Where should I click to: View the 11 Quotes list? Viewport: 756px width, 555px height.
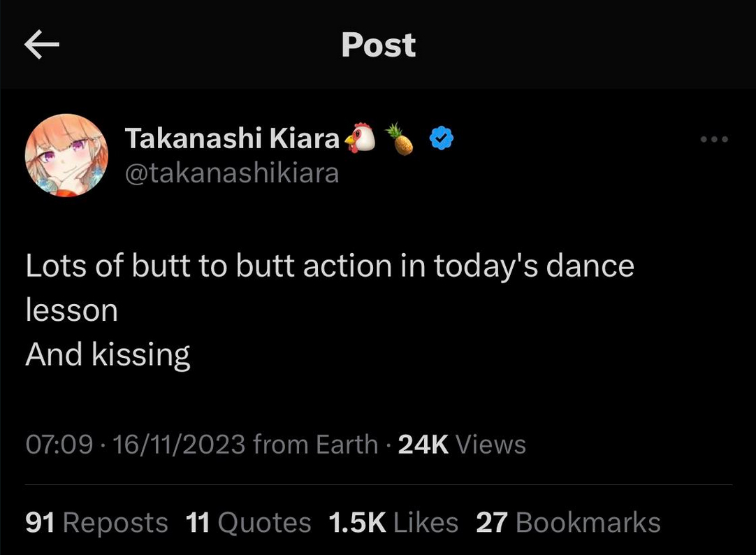248,522
